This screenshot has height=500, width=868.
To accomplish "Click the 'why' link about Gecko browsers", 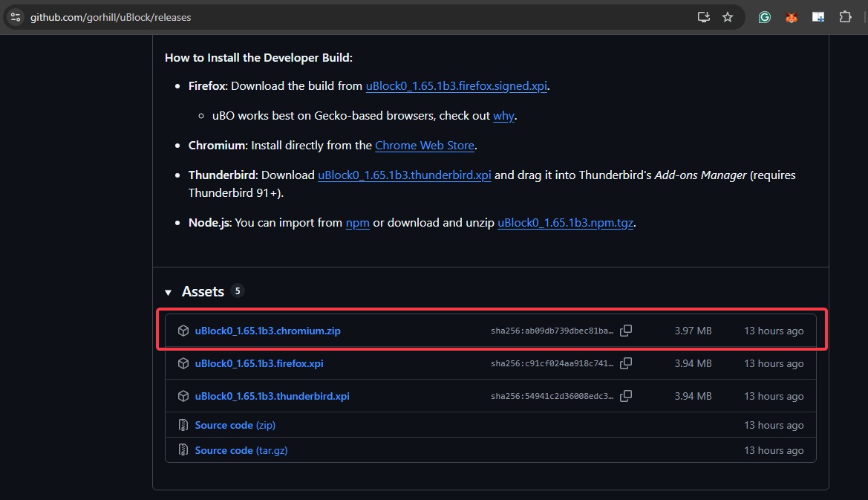I will (503, 116).
